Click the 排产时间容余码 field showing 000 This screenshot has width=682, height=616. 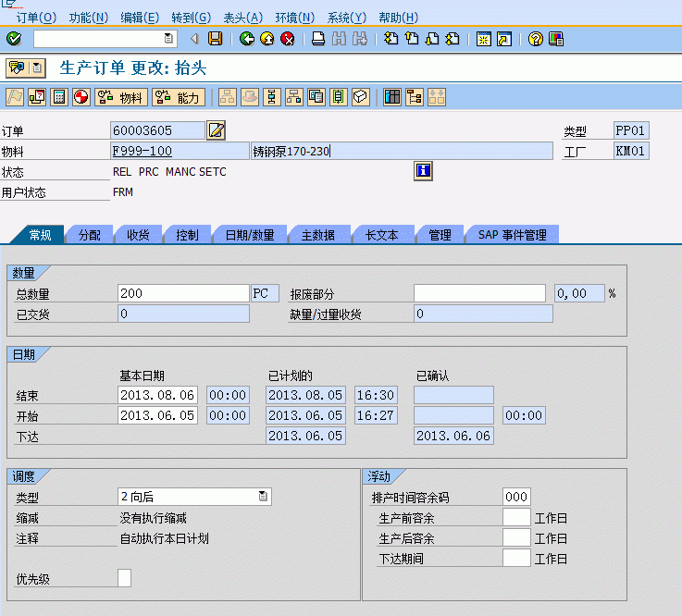[516, 497]
